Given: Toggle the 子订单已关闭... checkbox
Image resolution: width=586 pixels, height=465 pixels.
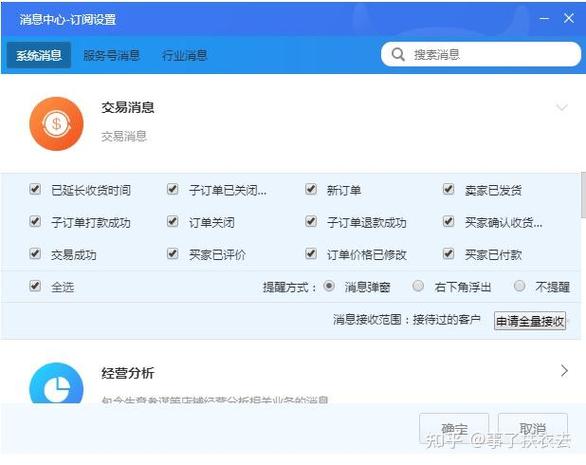Looking at the screenshot, I should [x=173, y=189].
